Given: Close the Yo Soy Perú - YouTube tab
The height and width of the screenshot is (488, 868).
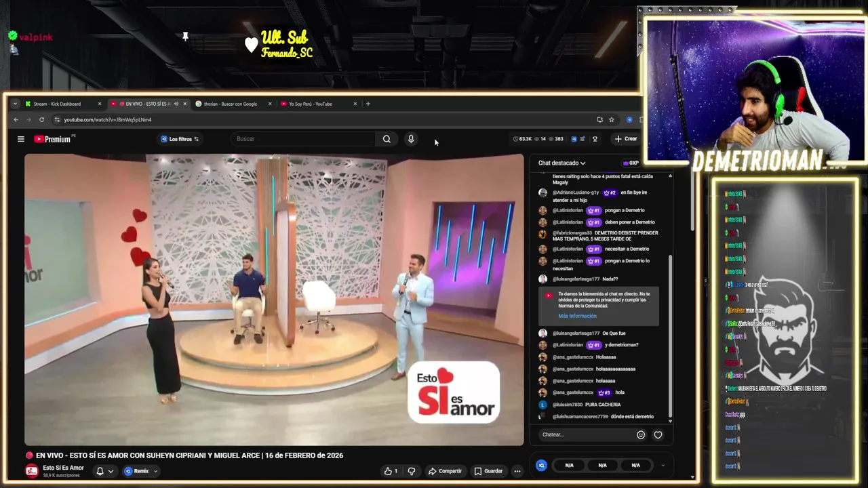Looking at the screenshot, I should pyautogui.click(x=355, y=104).
